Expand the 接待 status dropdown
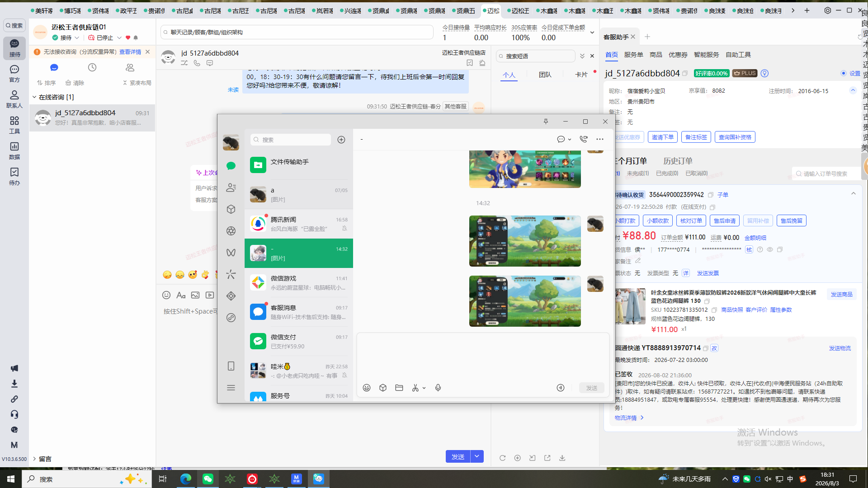 [77, 38]
